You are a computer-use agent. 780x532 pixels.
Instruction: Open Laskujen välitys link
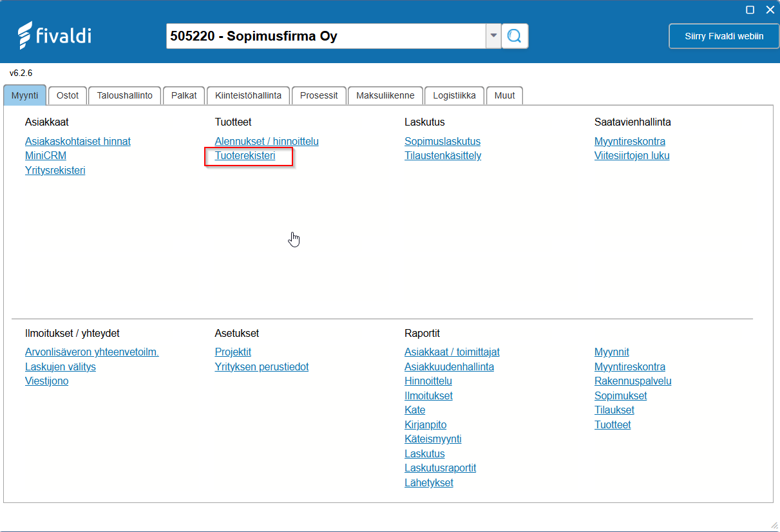[61, 366]
